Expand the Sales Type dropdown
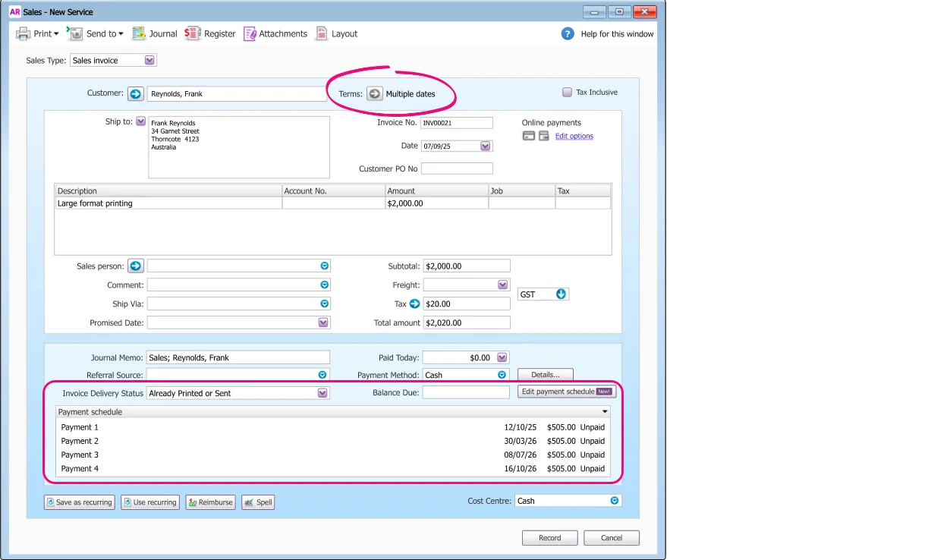950x560 pixels. click(x=149, y=61)
